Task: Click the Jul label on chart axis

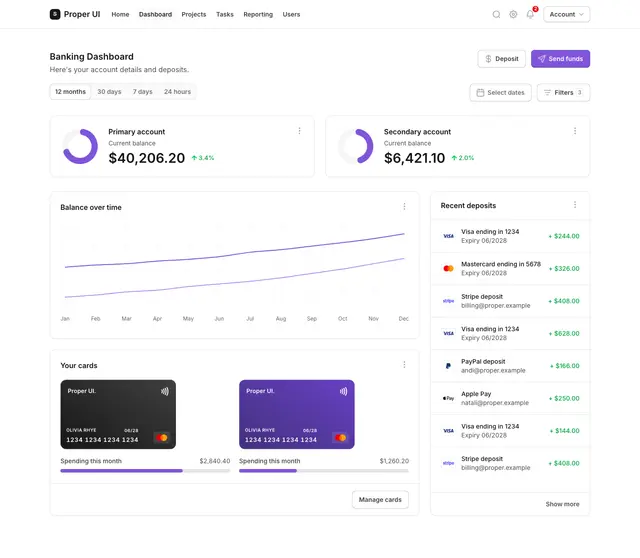Action: [x=250, y=318]
